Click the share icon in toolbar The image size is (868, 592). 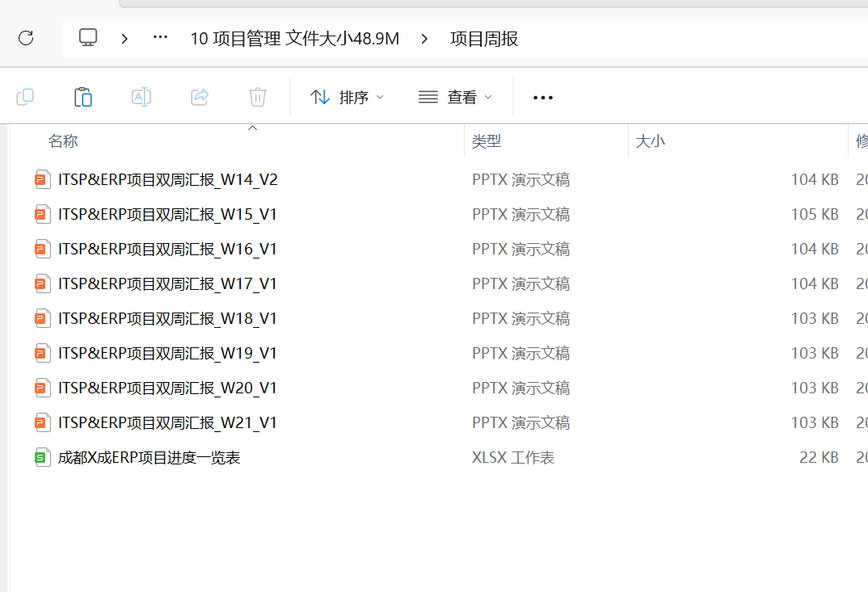200,97
